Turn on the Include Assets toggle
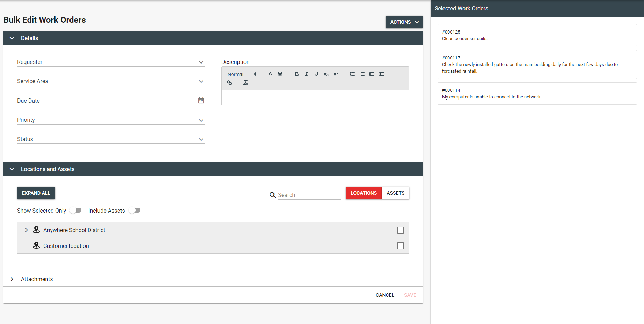 tap(134, 210)
